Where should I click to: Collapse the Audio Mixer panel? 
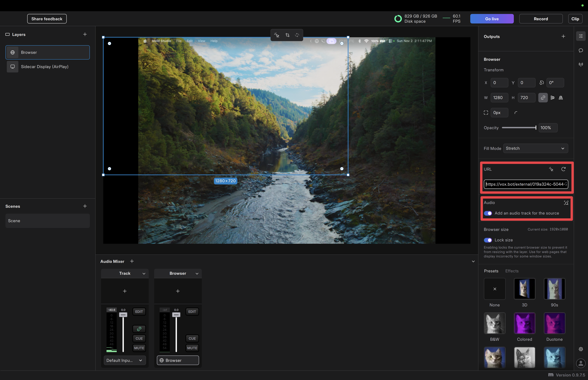[x=473, y=261]
